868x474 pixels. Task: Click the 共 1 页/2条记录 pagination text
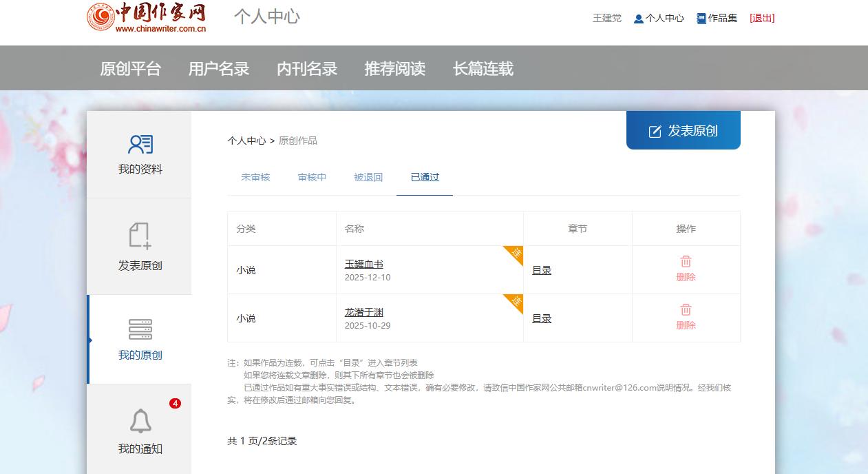[262, 441]
